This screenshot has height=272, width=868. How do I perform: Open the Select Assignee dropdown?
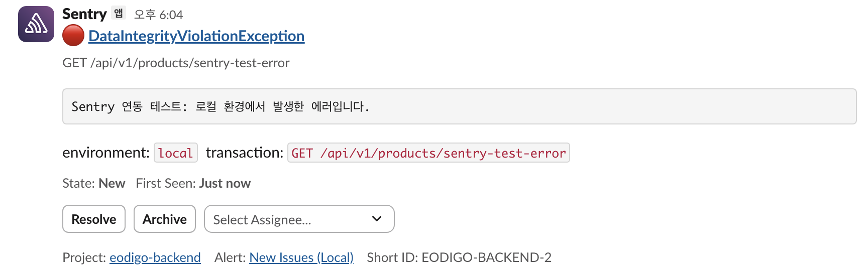click(299, 219)
